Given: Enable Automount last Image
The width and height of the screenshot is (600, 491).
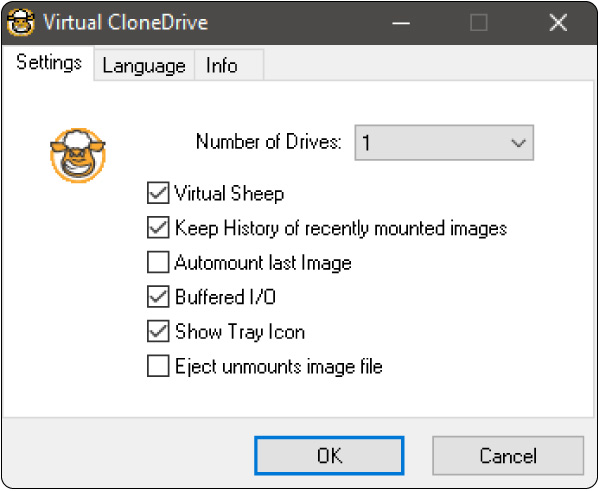Looking at the screenshot, I should point(158,262).
